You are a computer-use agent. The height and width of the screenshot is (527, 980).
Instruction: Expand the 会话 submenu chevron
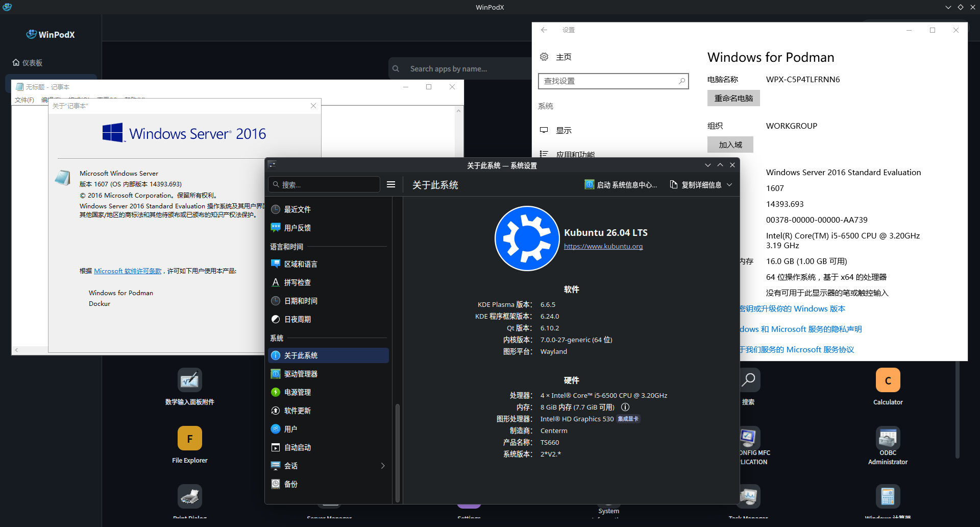click(x=383, y=466)
